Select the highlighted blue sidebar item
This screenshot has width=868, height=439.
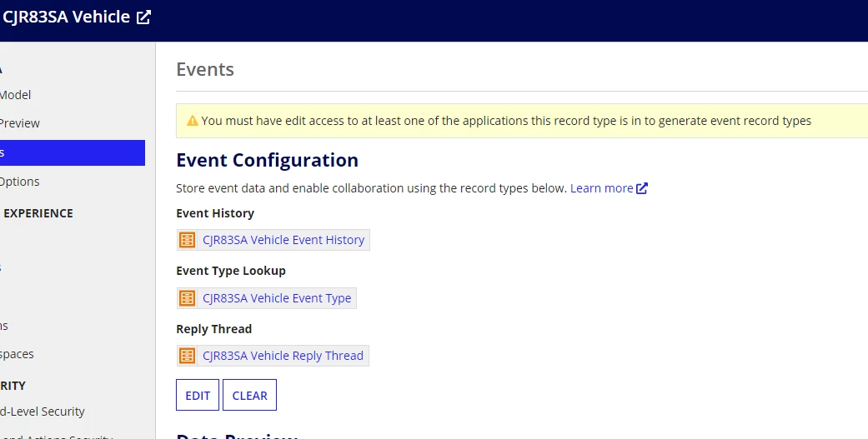73,152
